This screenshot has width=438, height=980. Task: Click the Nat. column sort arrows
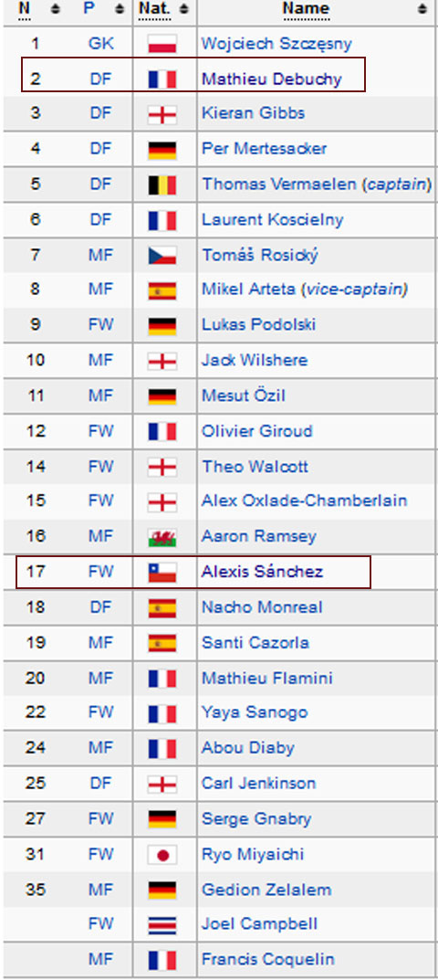[183, 9]
